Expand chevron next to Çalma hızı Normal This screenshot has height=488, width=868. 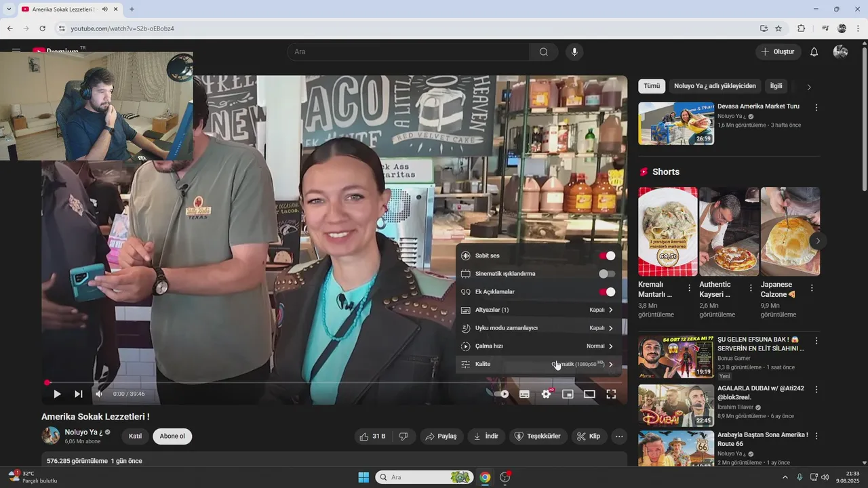pyautogui.click(x=611, y=346)
